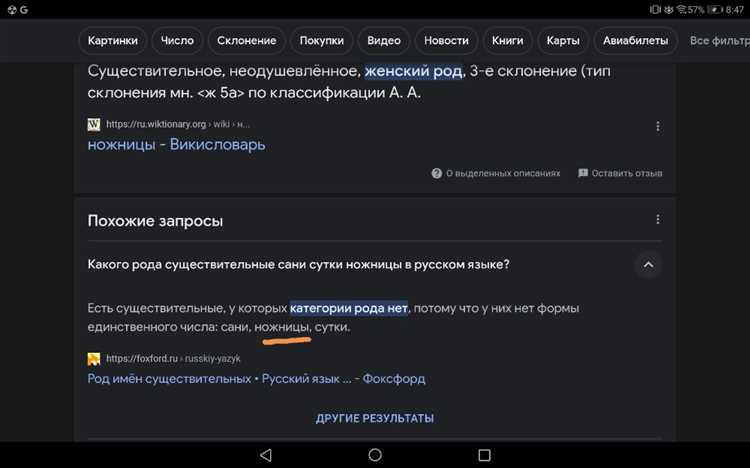Click the ru.wiktionary.org URL
This screenshot has height=468, width=750.
tap(177, 124)
